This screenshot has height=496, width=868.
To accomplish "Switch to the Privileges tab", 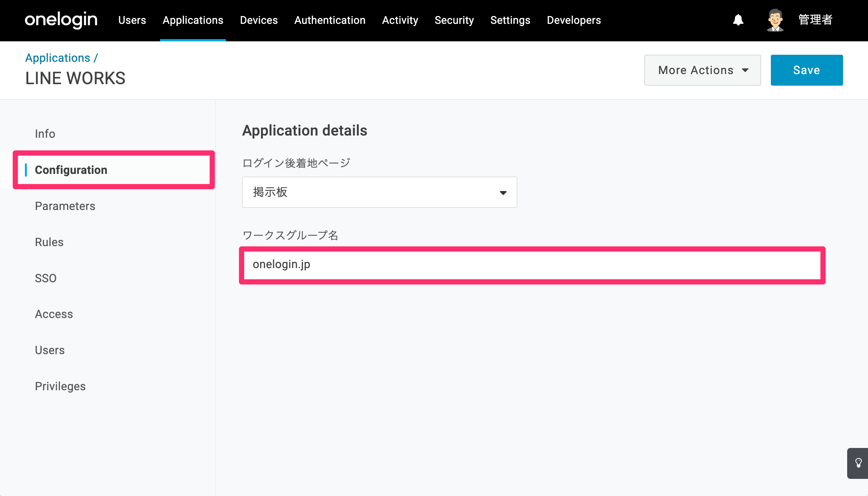I will 60,386.
